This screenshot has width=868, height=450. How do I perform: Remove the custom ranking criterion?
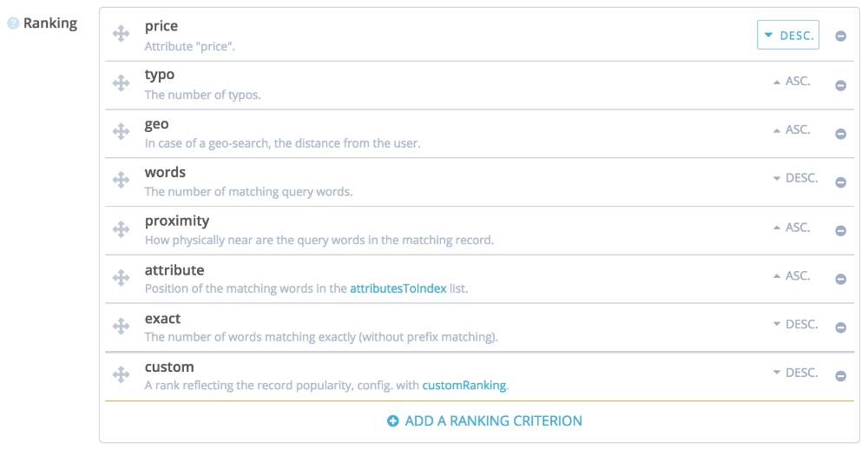[x=840, y=376]
